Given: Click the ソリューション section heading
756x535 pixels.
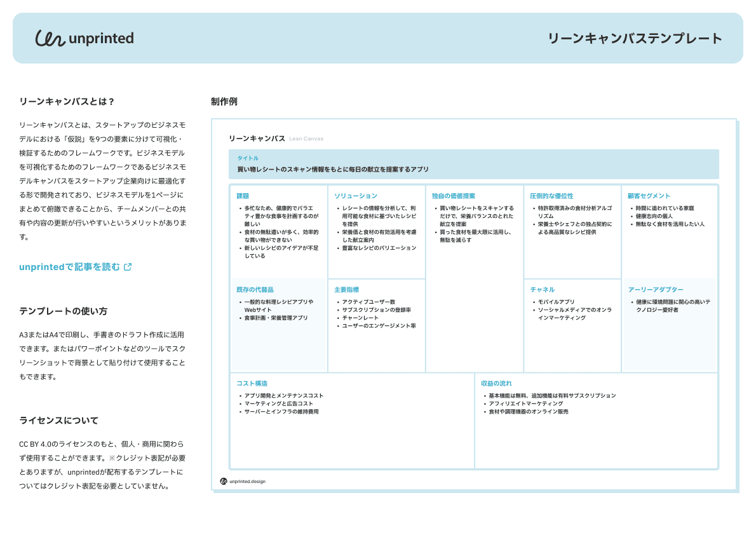Looking at the screenshot, I should (x=356, y=196).
